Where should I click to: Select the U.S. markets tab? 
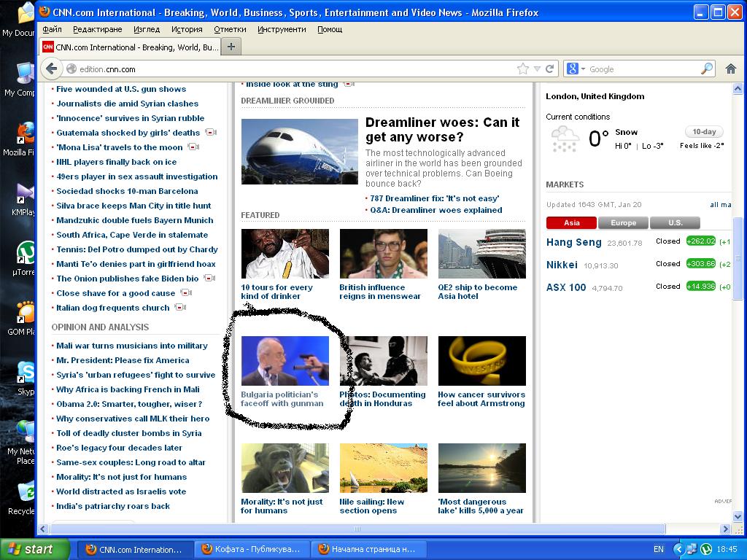(675, 222)
